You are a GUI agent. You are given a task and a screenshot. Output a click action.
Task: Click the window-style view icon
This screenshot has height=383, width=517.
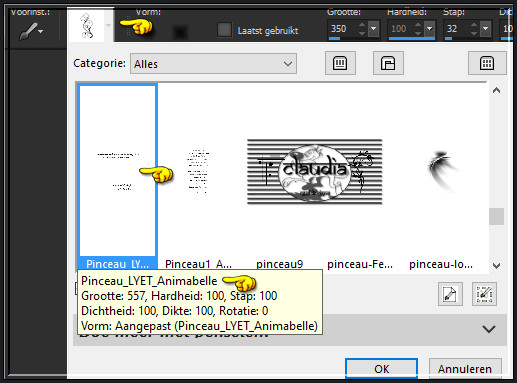tap(388, 63)
